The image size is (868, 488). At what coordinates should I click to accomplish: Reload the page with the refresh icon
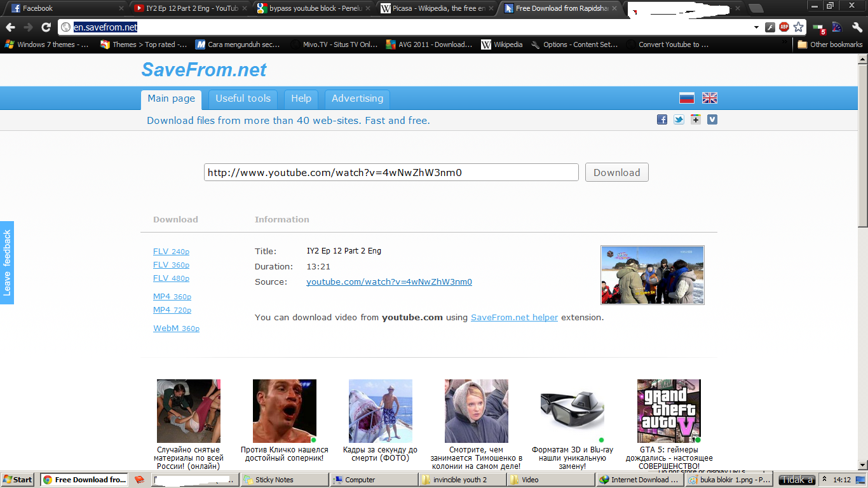tap(46, 27)
